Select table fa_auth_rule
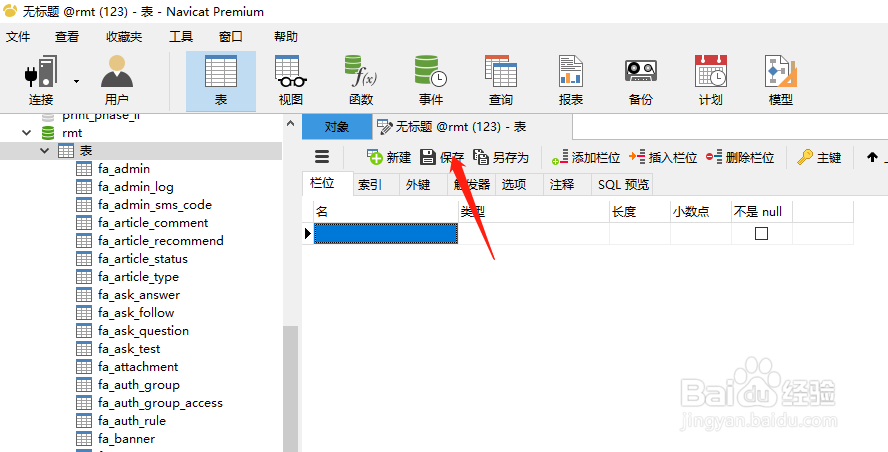The height and width of the screenshot is (452, 888). [x=131, y=421]
